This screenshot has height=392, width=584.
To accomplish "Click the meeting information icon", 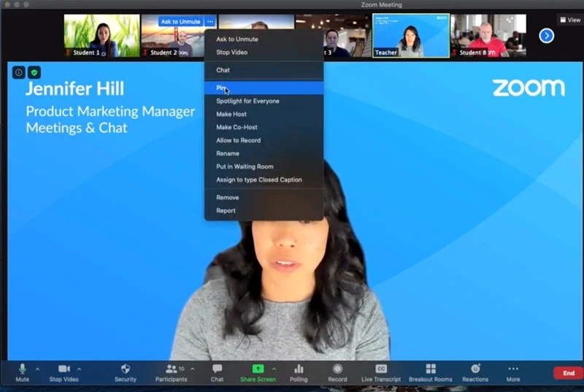I will pyautogui.click(x=19, y=72).
